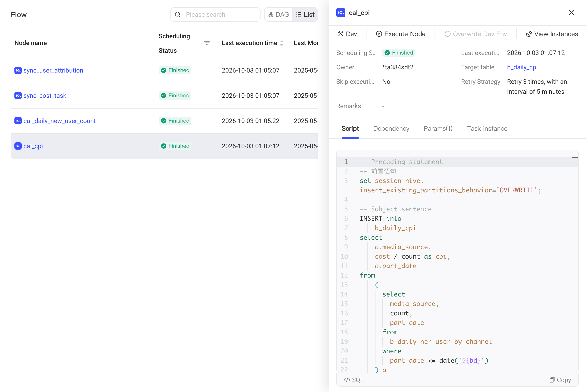Click Node name column header
586x392 pixels.
[30, 43]
